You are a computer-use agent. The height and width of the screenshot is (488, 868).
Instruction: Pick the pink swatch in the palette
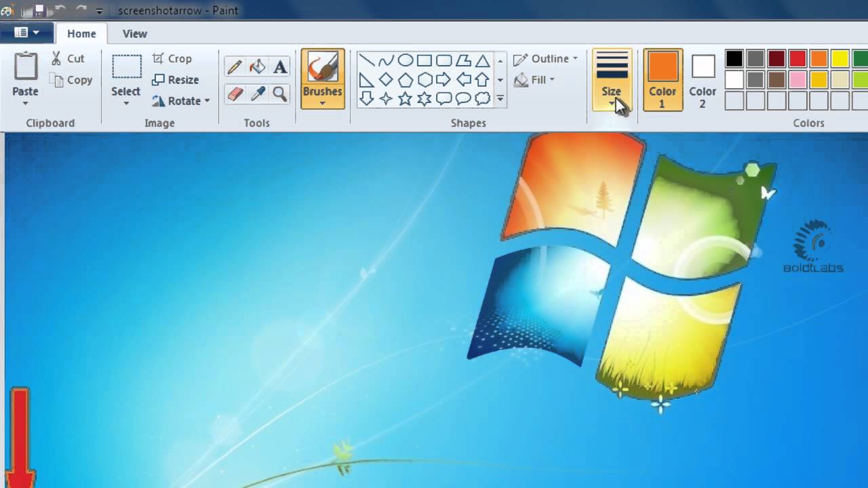(x=797, y=80)
